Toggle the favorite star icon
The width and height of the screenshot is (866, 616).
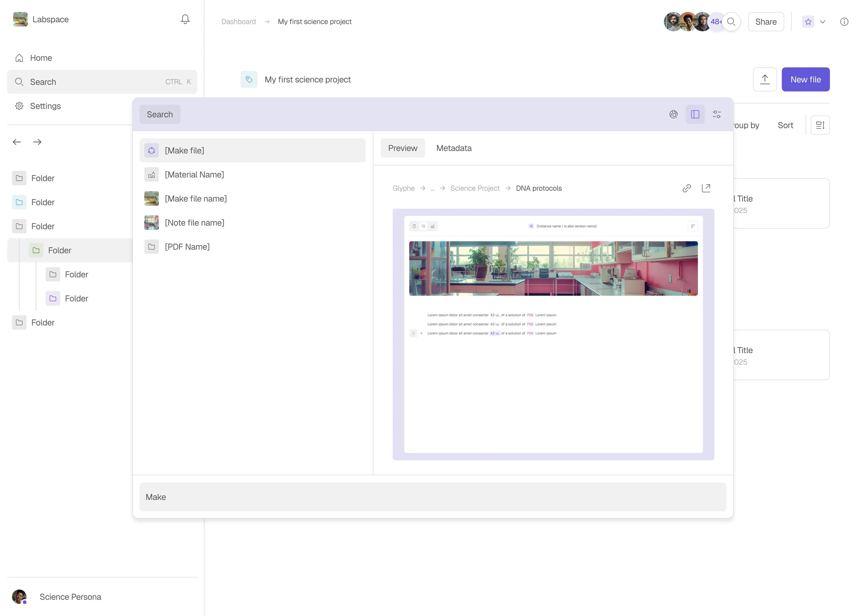pos(808,22)
